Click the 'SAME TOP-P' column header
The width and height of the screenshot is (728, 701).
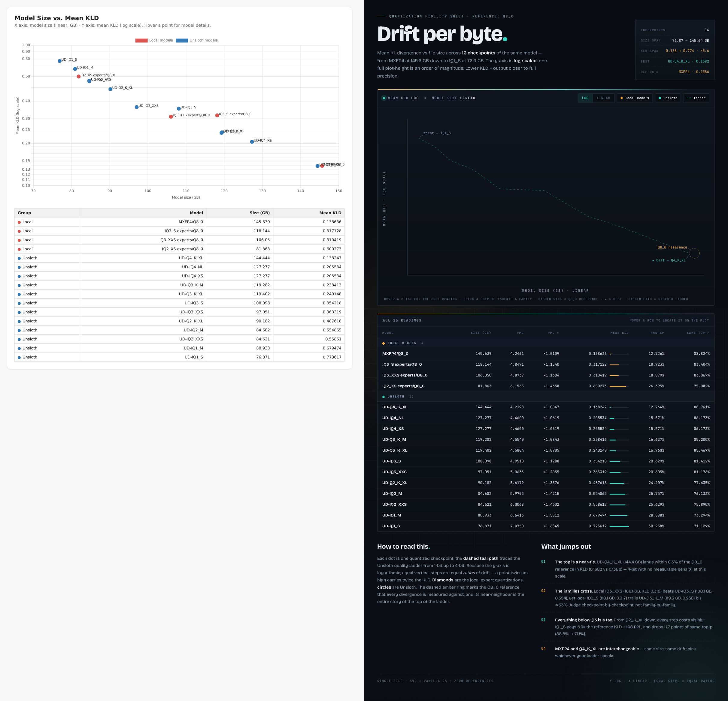tap(698, 333)
